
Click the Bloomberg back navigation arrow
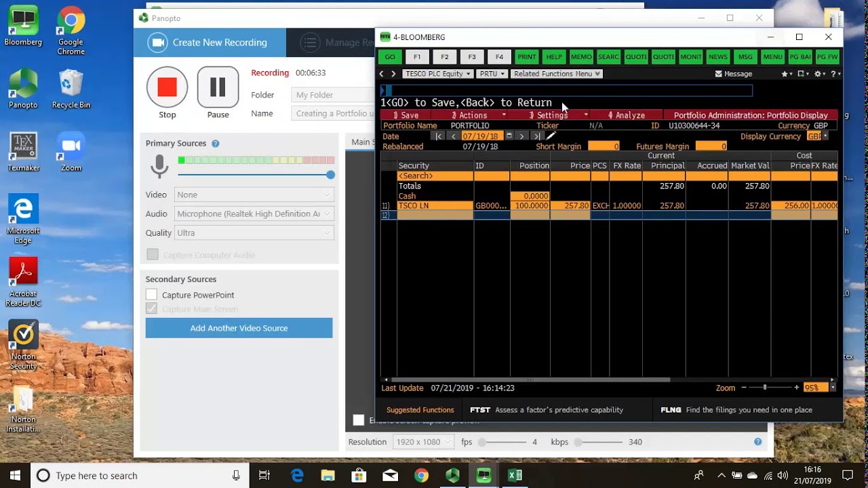pos(382,74)
